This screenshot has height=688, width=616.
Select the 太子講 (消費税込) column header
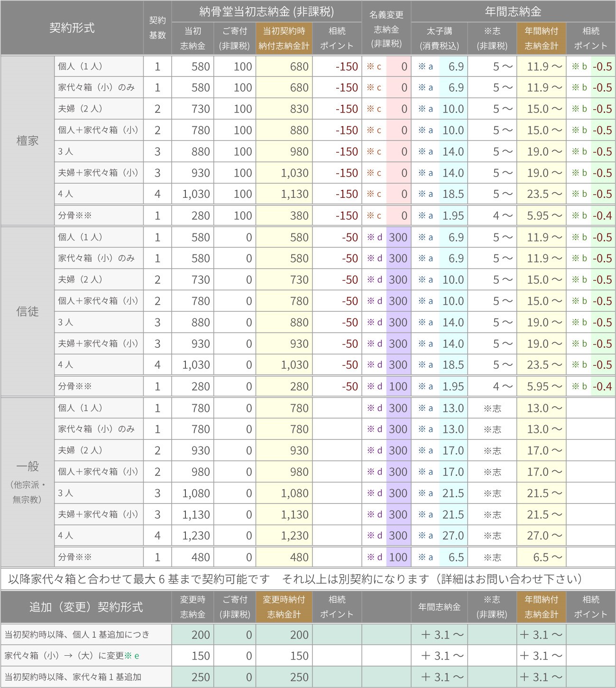pos(439,38)
